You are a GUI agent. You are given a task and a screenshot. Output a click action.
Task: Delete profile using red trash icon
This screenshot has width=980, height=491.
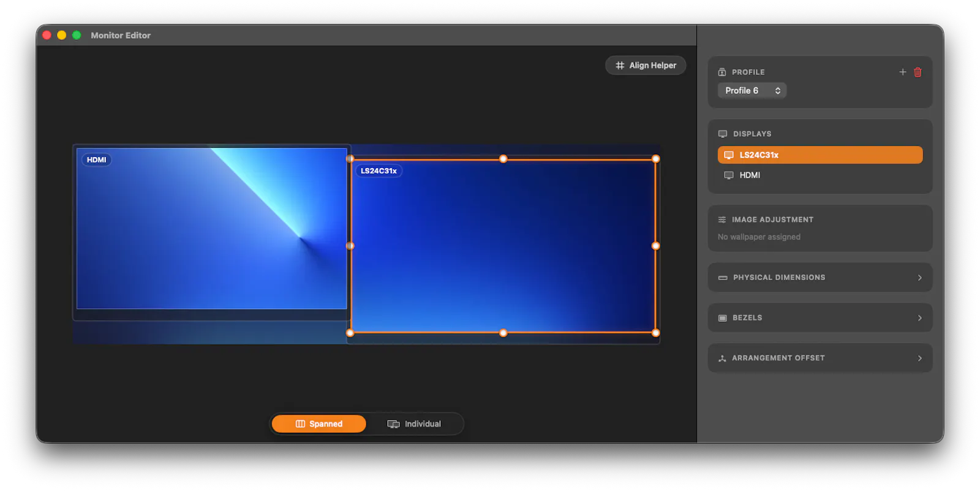point(918,72)
